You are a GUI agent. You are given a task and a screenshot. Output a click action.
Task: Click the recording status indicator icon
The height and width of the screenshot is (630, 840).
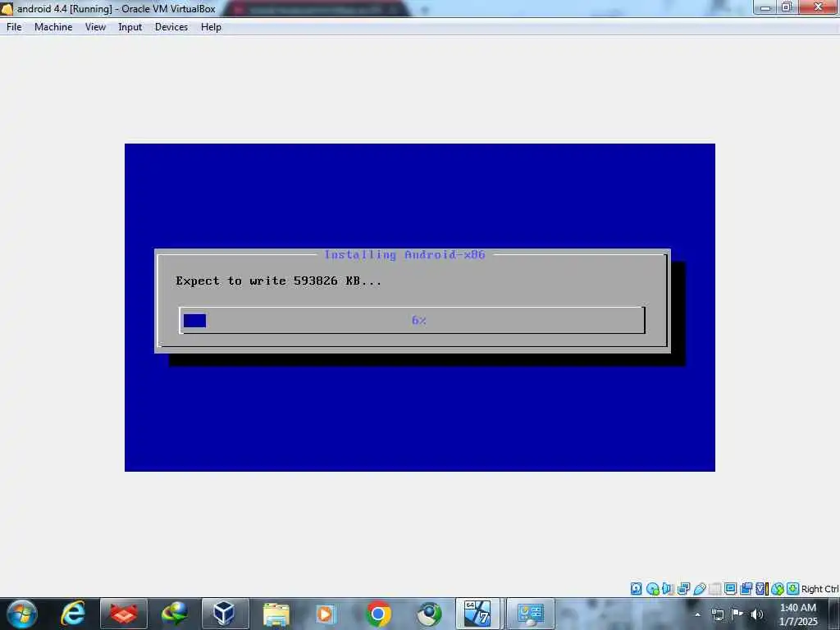pyautogui.click(x=746, y=589)
